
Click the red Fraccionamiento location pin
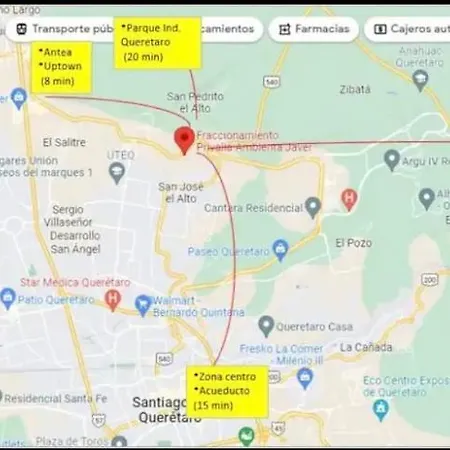tap(184, 140)
